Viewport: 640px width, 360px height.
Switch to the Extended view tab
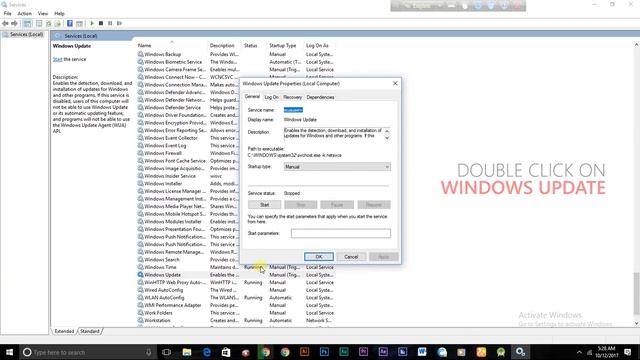click(64, 331)
